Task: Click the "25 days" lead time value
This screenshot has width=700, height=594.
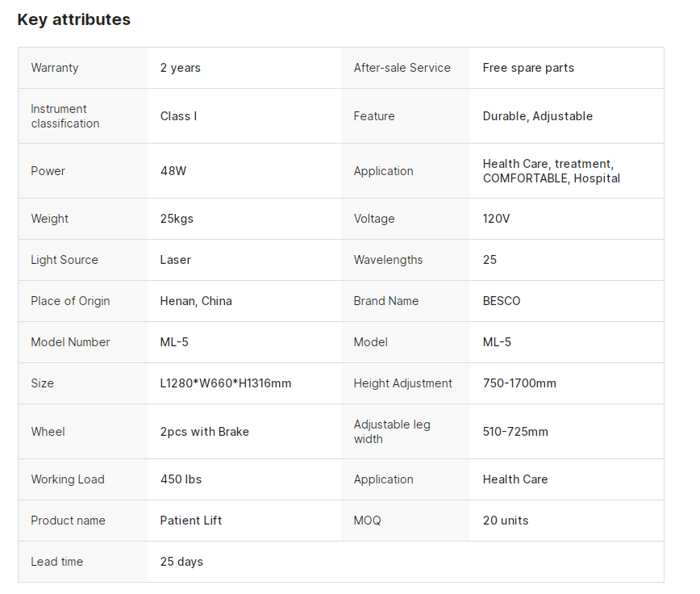Action: tap(181, 562)
